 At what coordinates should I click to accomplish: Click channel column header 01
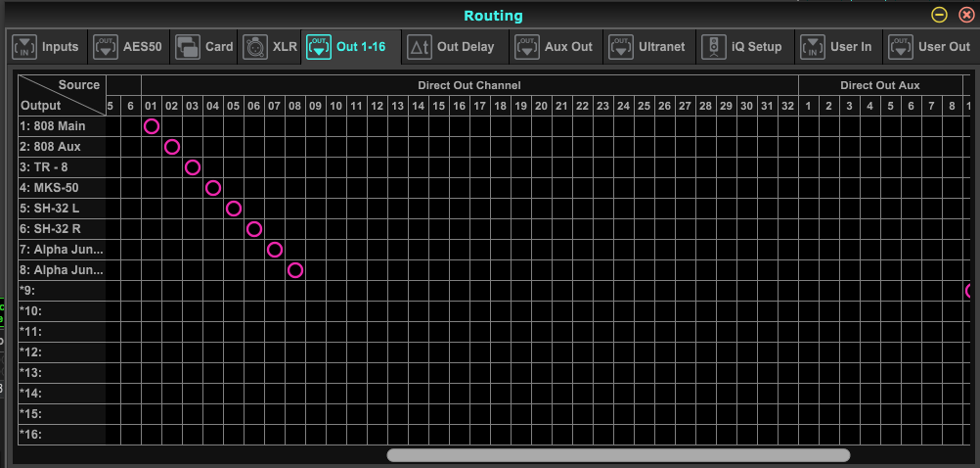click(x=152, y=106)
